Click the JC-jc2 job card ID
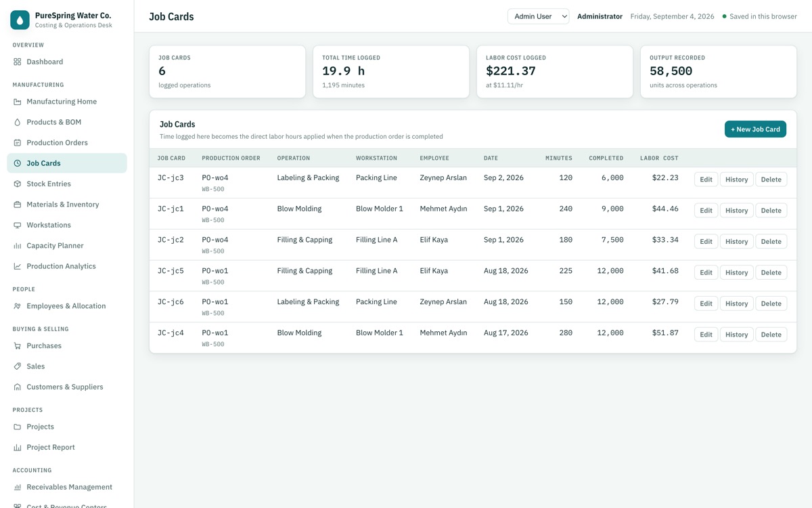 click(x=171, y=240)
